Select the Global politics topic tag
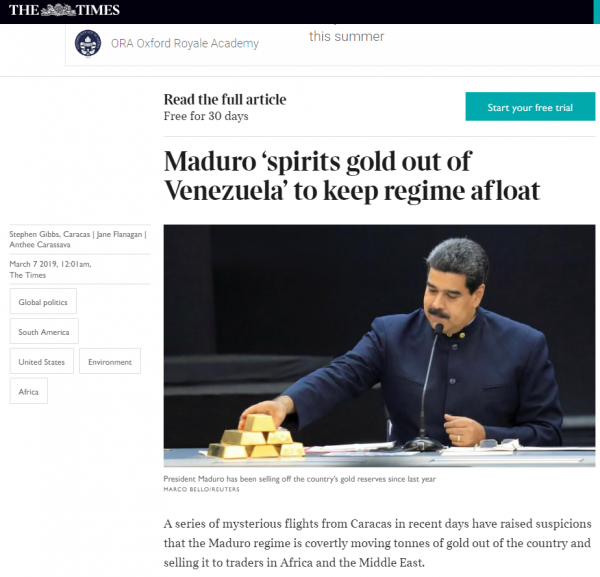 [43, 302]
